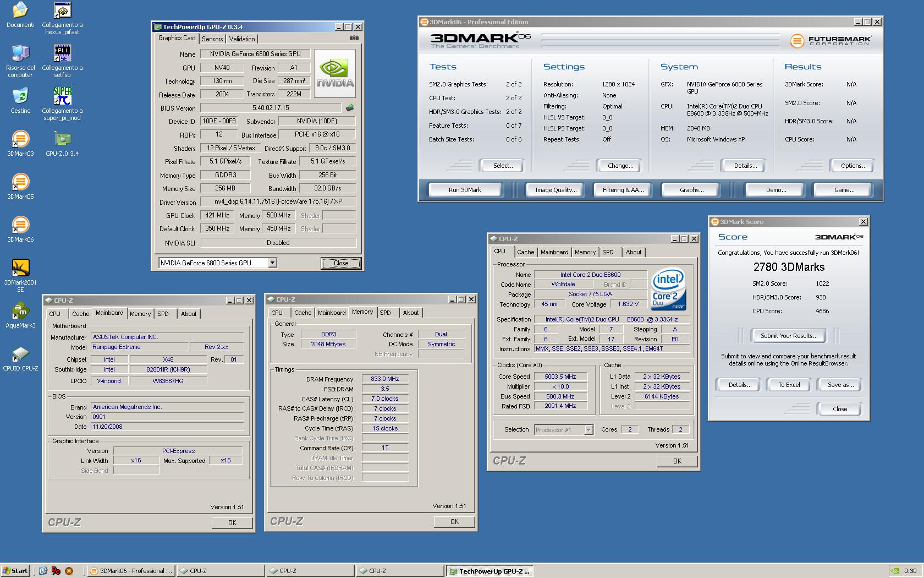Click OK in CPU-Z Memory window
The width and height of the screenshot is (924, 578).
tap(454, 522)
